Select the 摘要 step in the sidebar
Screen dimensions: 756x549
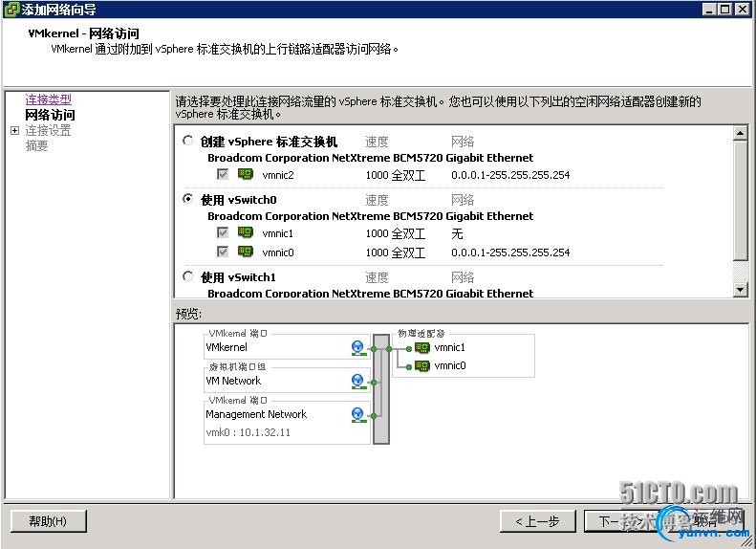36,145
